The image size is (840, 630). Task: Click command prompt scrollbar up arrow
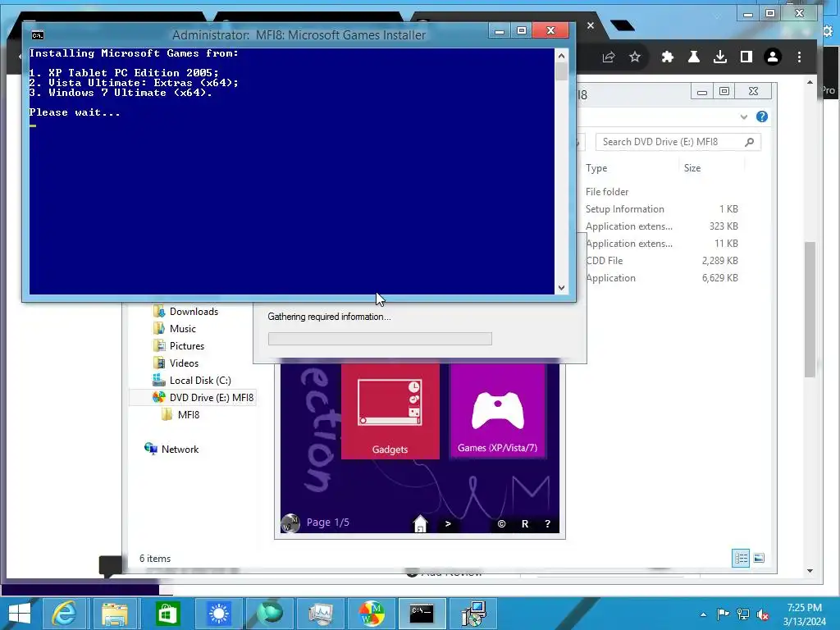pyautogui.click(x=561, y=56)
